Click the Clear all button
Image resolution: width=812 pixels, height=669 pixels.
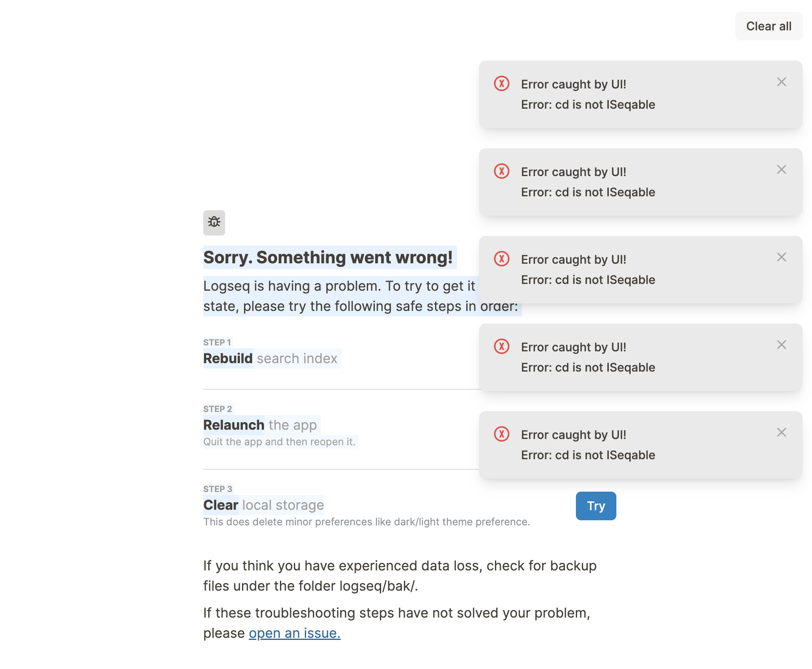(768, 26)
